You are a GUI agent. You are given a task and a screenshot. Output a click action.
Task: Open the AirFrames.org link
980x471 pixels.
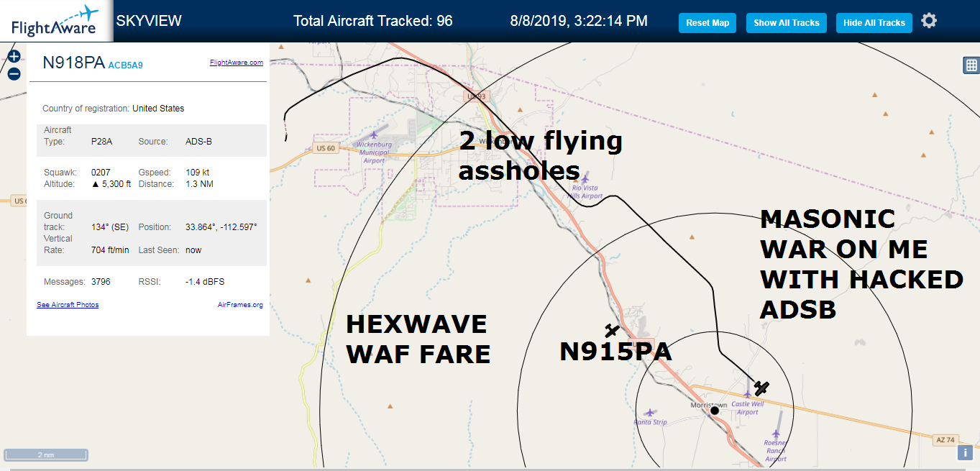(x=240, y=305)
